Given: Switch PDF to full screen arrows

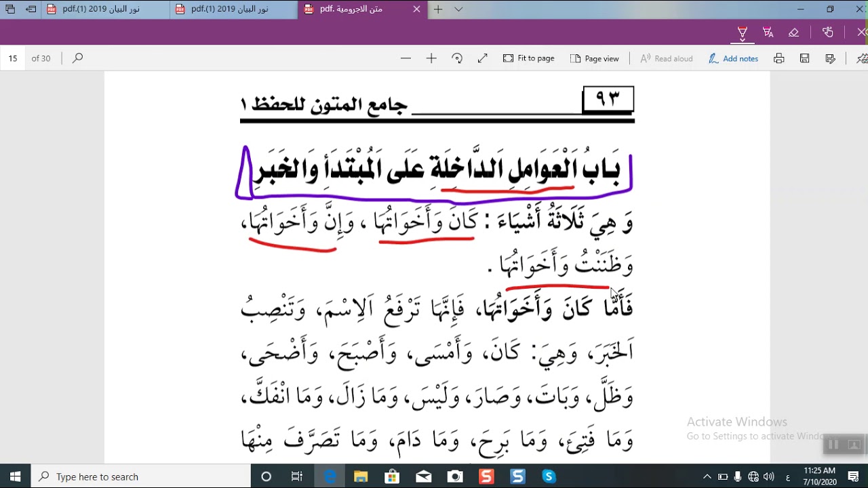Looking at the screenshot, I should coord(483,58).
